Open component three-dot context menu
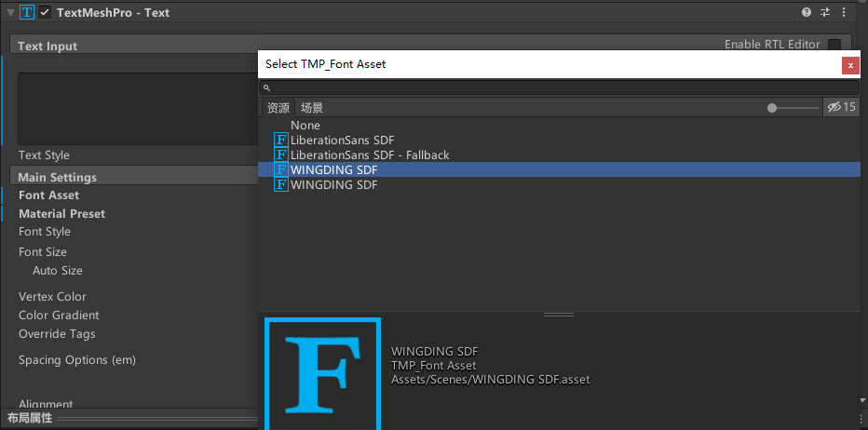Screen dimensions: 868x430 pyautogui.click(x=844, y=12)
